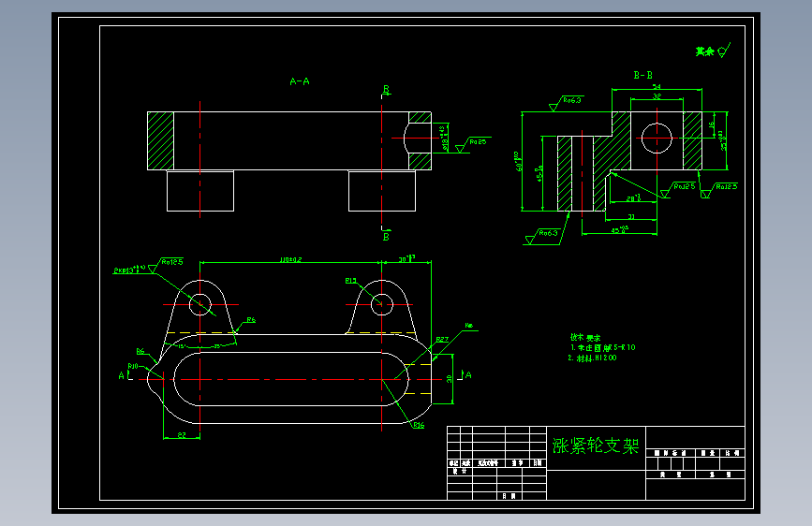The width and height of the screenshot is (812, 526).
Task: Click the title block text '涨紧轮支架'
Action: tap(596, 446)
